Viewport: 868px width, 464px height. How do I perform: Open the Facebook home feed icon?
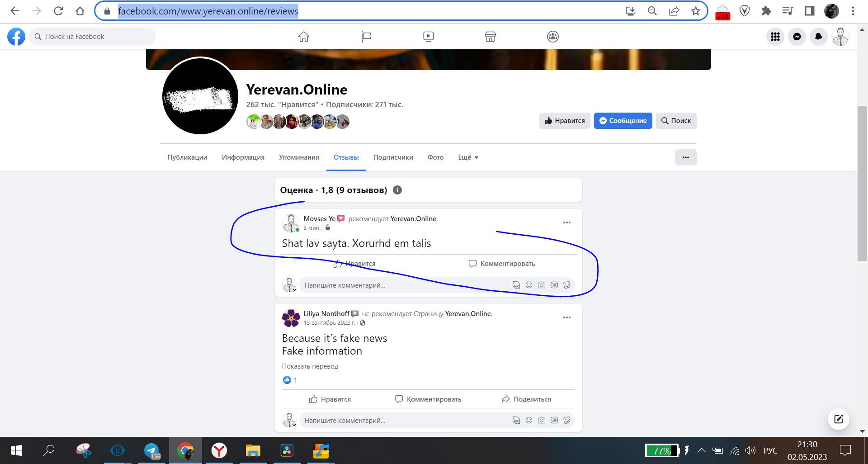304,37
